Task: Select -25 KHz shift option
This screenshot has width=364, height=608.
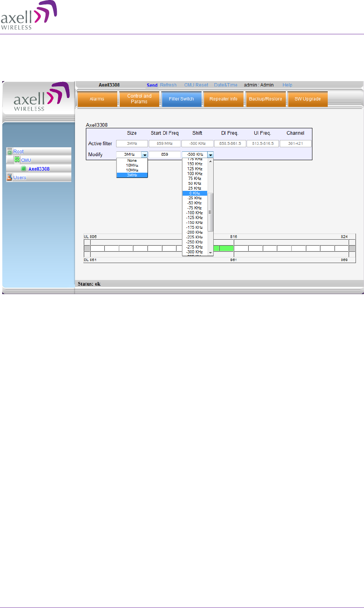Action: 195,198
